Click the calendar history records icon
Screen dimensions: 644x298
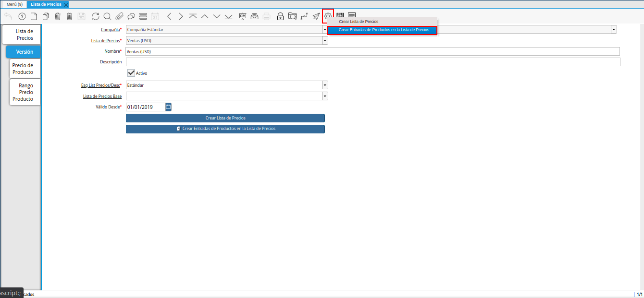pyautogui.click(x=155, y=16)
